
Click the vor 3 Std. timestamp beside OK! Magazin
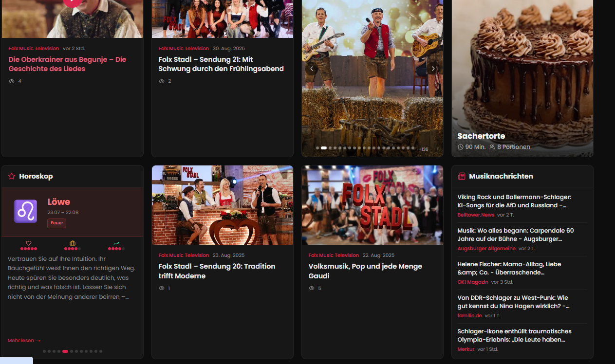point(502,282)
